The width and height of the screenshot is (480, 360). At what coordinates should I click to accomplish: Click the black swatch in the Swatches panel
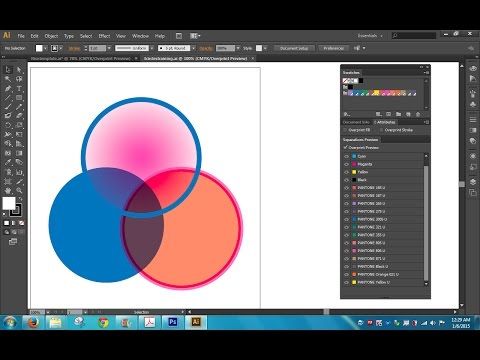tap(361, 81)
